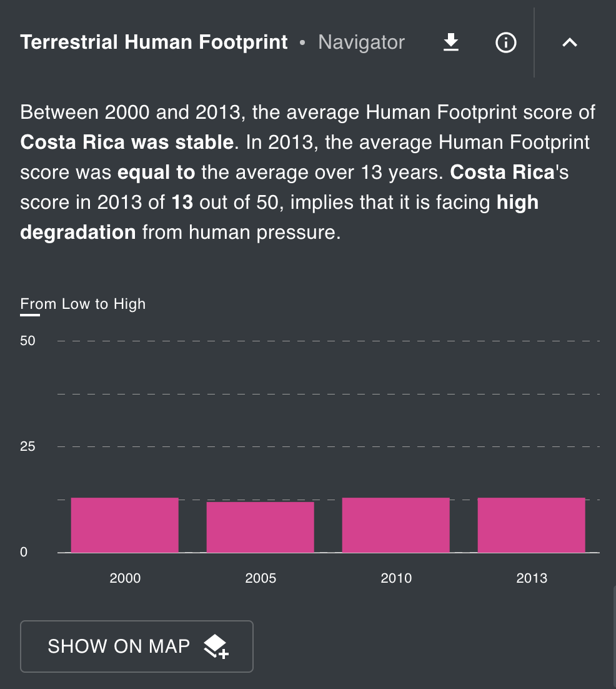Click the 50 y-axis label
Viewport: 616px width, 689px height.
[28, 341]
